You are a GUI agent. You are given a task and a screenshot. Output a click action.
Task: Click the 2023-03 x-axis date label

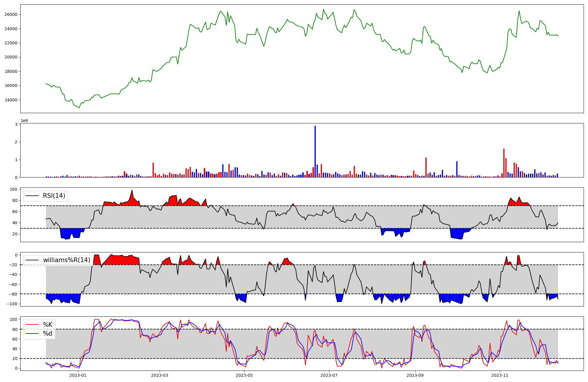(160, 375)
